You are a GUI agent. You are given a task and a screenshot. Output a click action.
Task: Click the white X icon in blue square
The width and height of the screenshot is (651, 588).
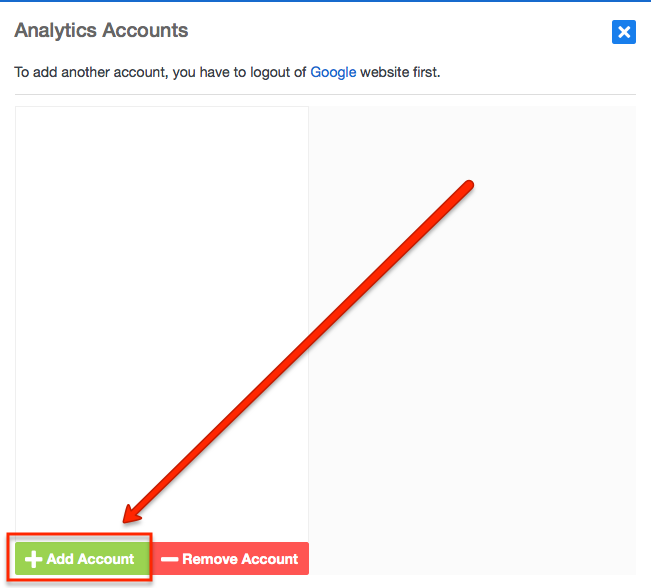[624, 32]
